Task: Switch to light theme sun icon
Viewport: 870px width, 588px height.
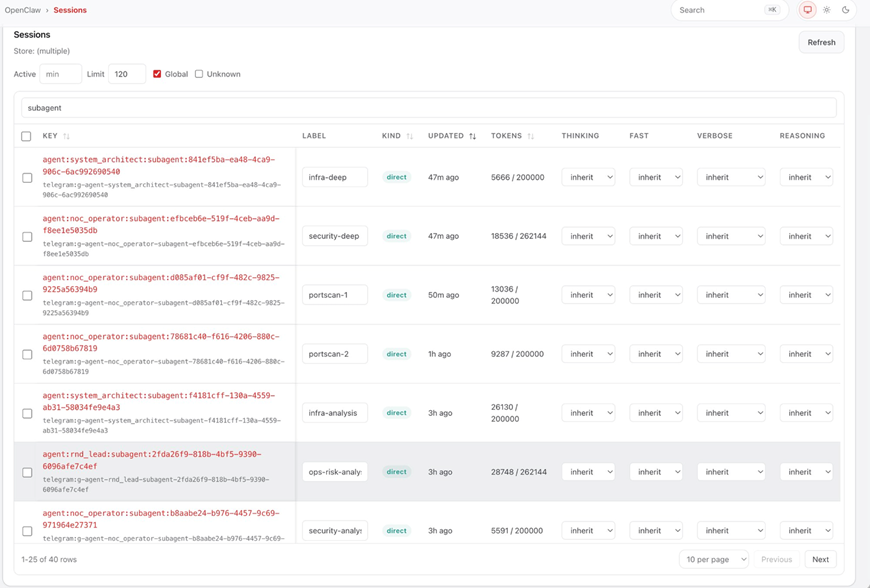Action: click(x=827, y=10)
